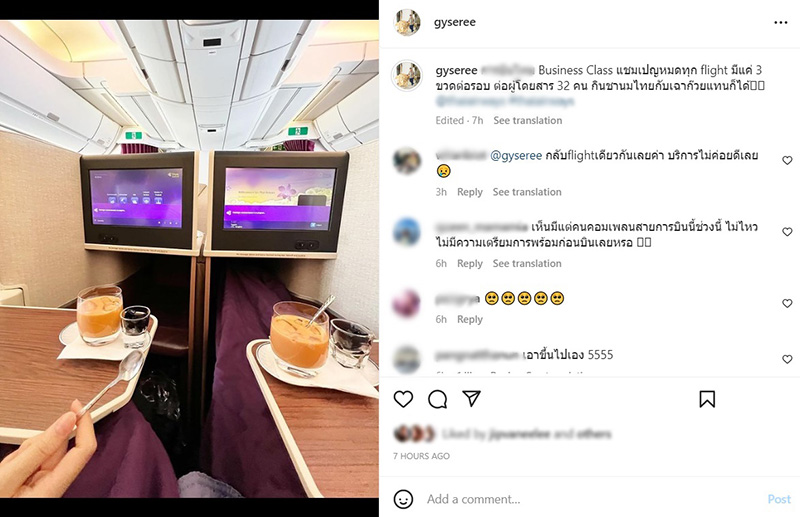
Task: Open gyseree profile name in header
Action: 455,22
